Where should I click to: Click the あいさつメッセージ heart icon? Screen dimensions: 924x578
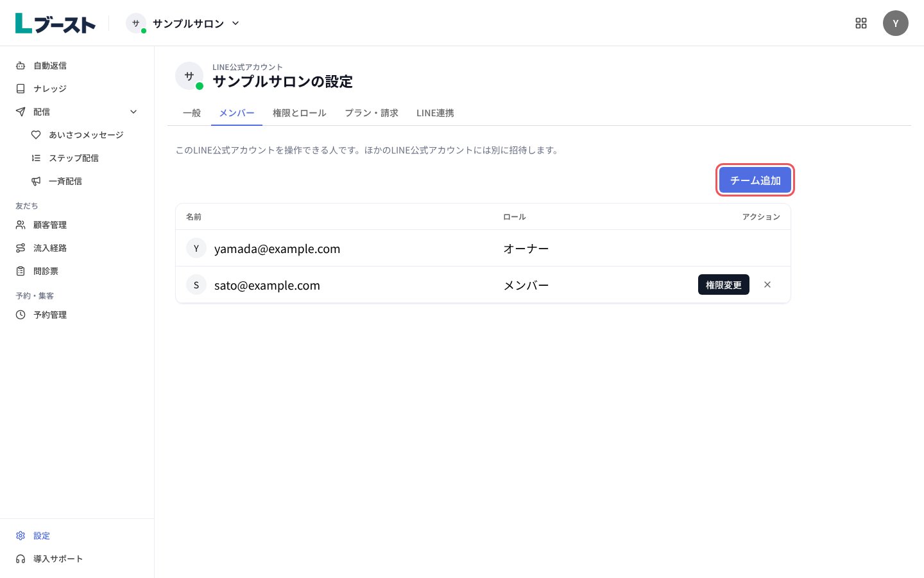pos(36,135)
